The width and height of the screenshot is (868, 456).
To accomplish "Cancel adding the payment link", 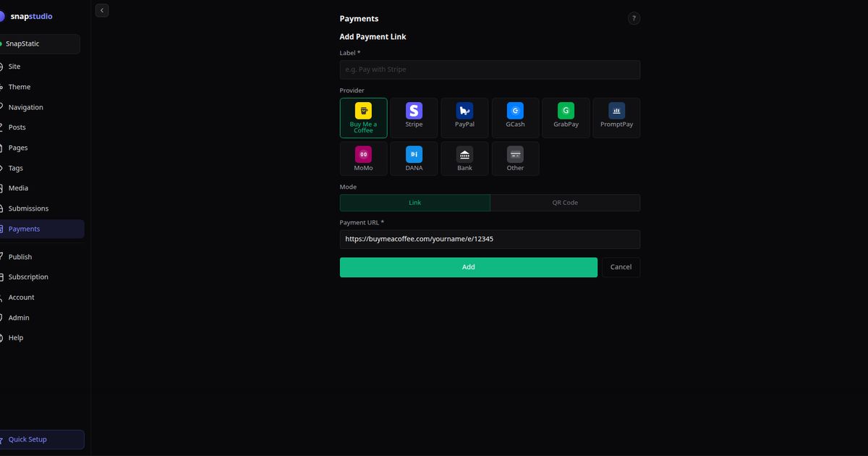I will click(621, 267).
